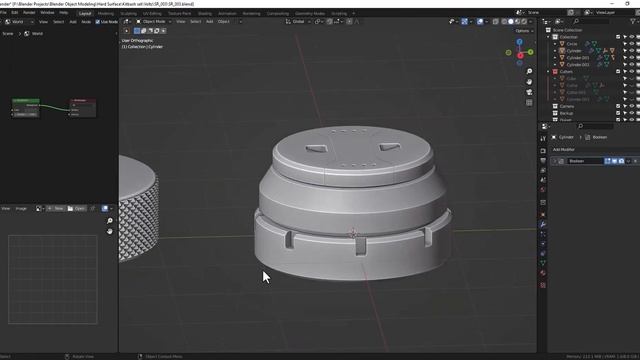The width and height of the screenshot is (640, 360).
Task: Click the outliner search field
Action: (x=592, y=21)
